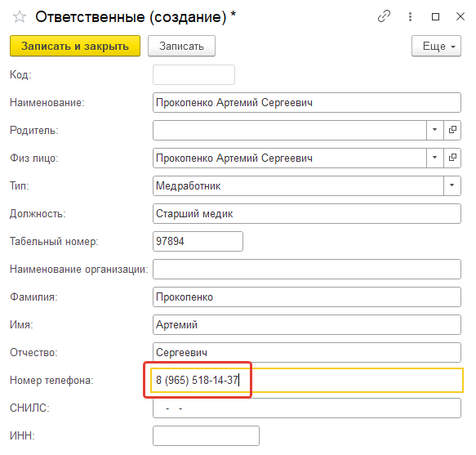This screenshot has height=455, width=476.
Task: Expand the Родитель dropdown list
Action: point(434,130)
